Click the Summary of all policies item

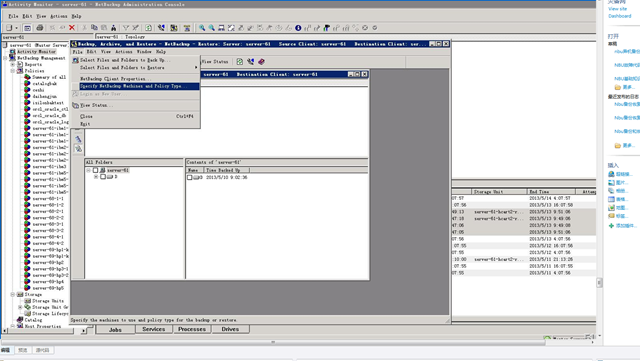[49, 77]
